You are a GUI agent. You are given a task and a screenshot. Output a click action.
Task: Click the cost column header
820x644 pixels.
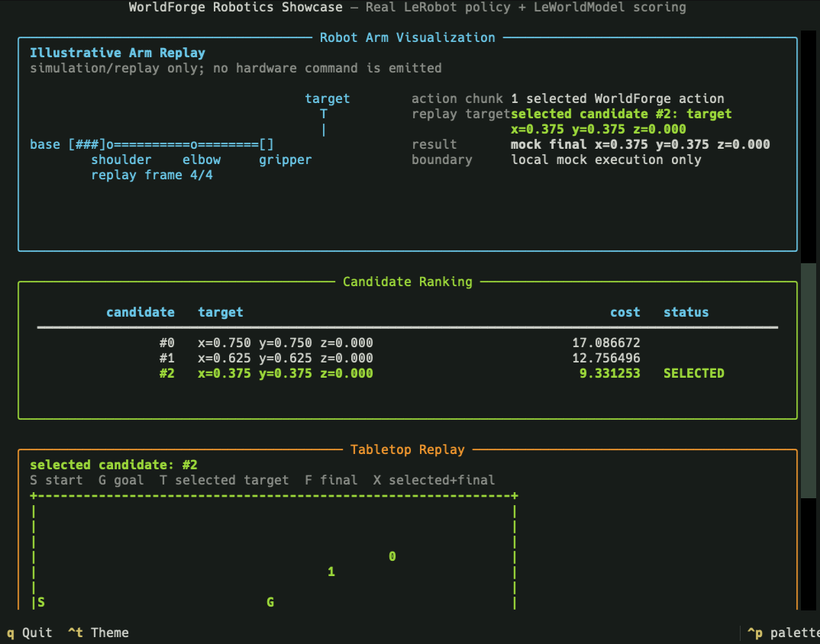(625, 312)
